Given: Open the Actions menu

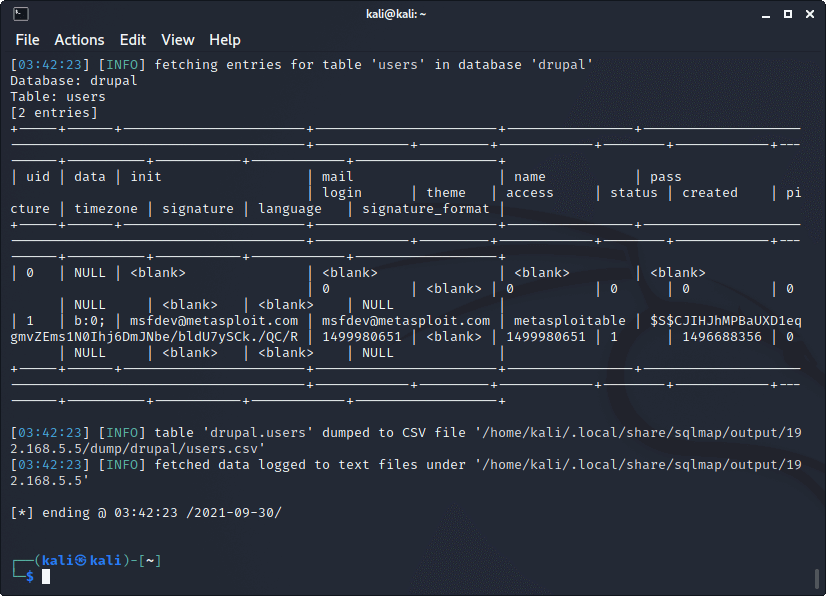Looking at the screenshot, I should click(x=79, y=40).
